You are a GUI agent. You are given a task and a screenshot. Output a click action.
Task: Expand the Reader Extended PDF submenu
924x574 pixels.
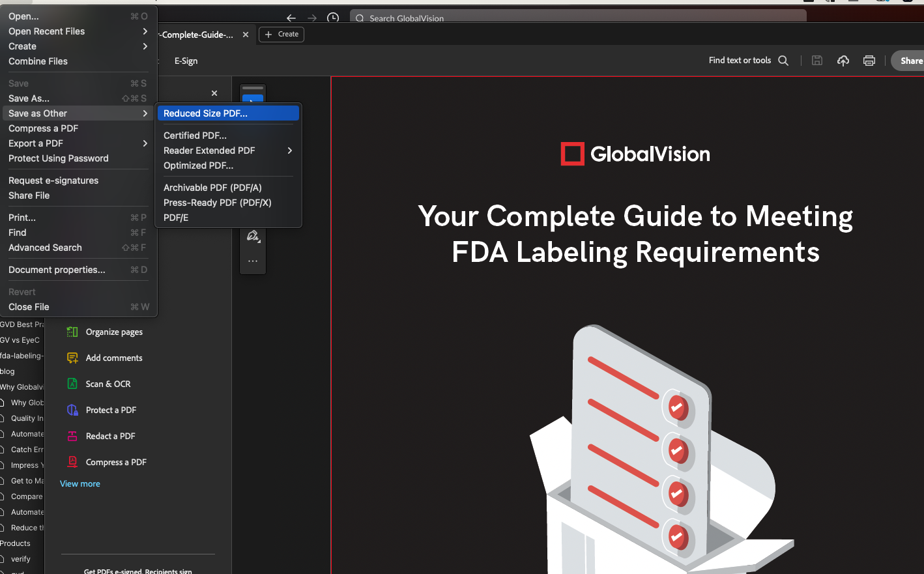[227, 151]
